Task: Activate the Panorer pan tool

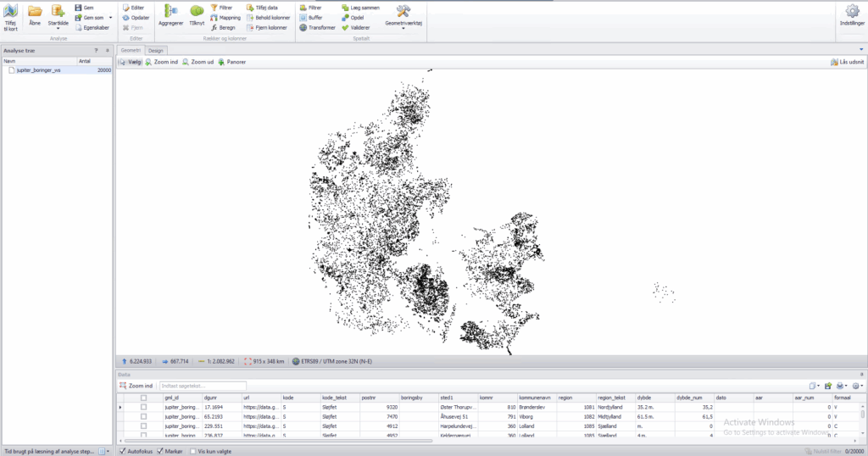Action: click(x=231, y=62)
